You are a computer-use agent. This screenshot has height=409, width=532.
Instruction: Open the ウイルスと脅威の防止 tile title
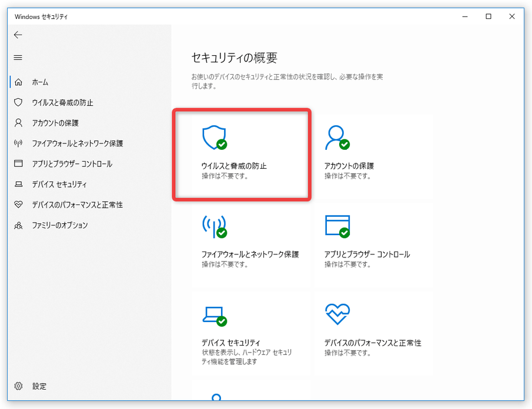[234, 166]
